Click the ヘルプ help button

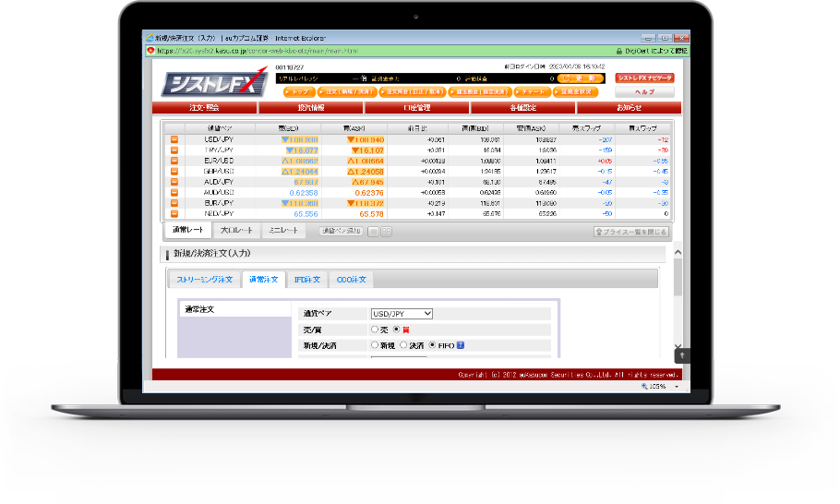644,92
